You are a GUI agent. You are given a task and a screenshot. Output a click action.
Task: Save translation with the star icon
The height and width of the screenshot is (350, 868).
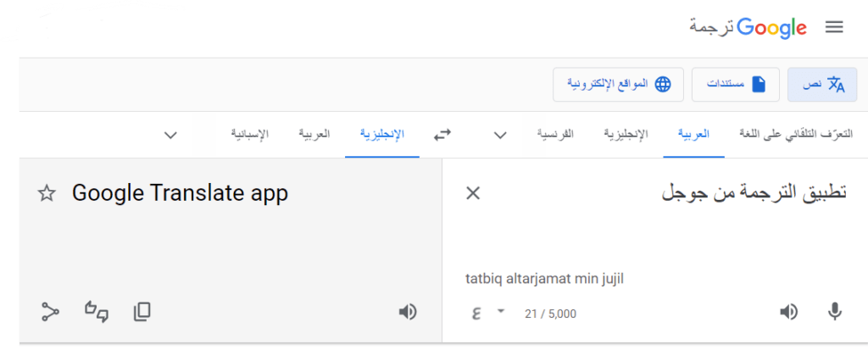pos(47,194)
